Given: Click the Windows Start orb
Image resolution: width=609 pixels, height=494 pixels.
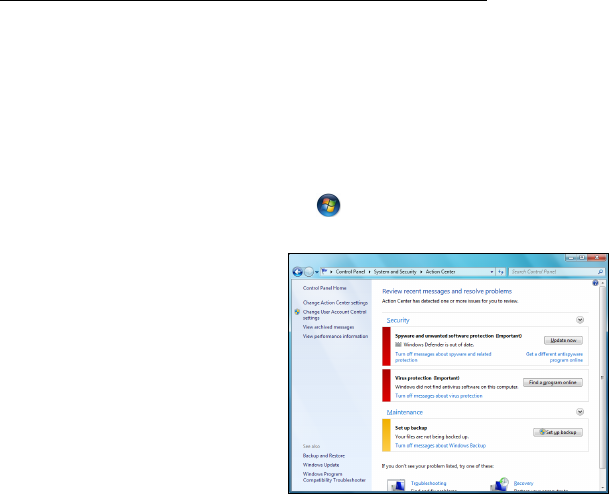Looking at the screenshot, I should (329, 205).
